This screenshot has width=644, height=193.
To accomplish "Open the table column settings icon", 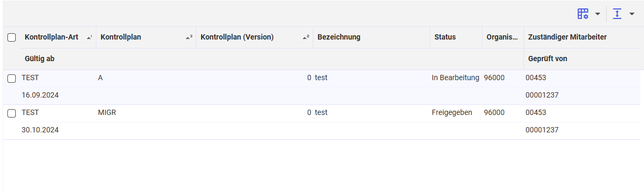I will pyautogui.click(x=583, y=14).
